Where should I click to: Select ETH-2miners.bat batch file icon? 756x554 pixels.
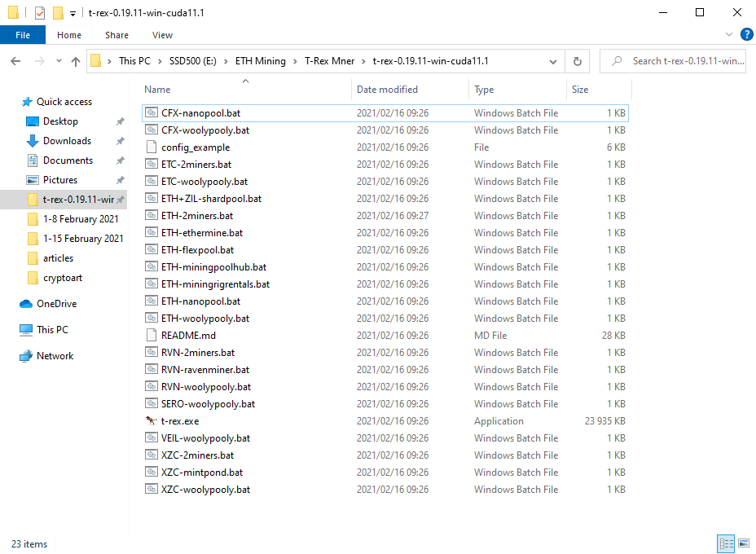(x=152, y=216)
